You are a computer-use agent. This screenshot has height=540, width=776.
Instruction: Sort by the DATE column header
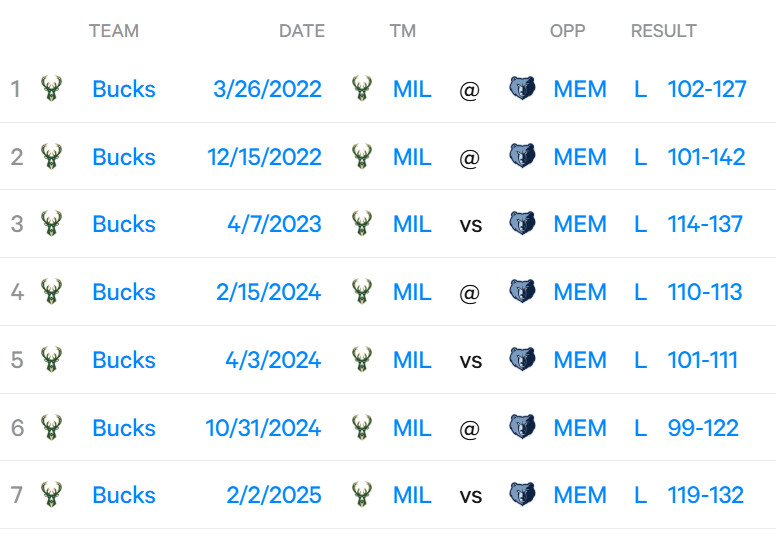coord(301,31)
